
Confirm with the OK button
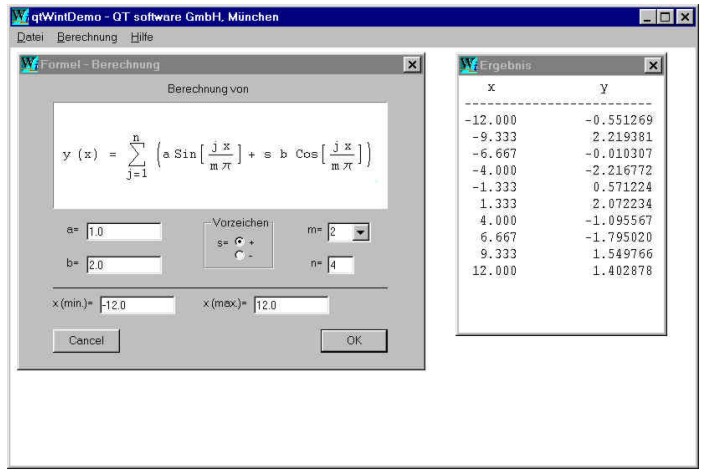click(x=353, y=340)
